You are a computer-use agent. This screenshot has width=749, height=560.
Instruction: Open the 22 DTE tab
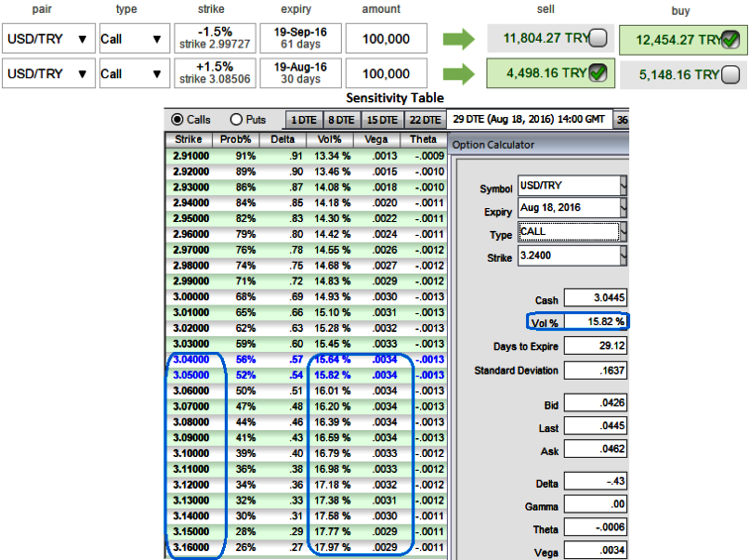click(424, 120)
